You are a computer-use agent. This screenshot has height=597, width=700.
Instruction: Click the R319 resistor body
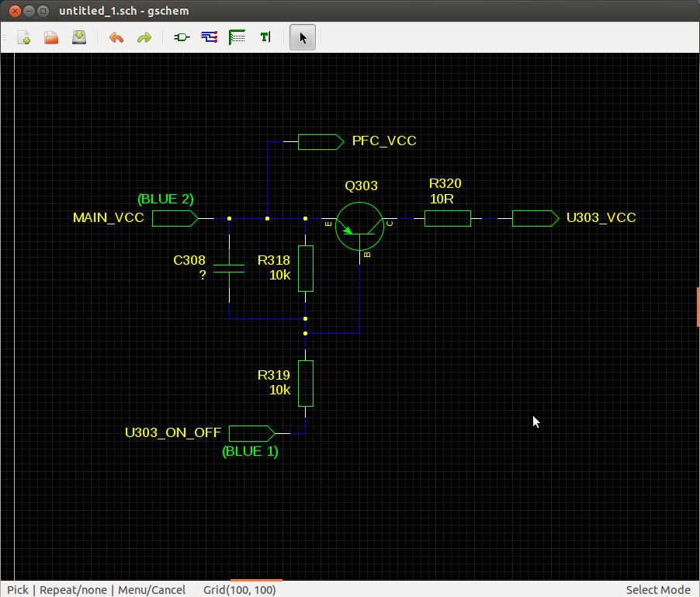(x=306, y=384)
